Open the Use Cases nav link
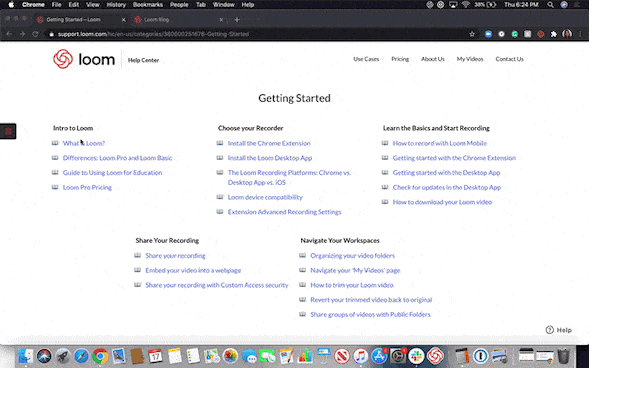Viewport: 640px width, 400px height. (366, 59)
